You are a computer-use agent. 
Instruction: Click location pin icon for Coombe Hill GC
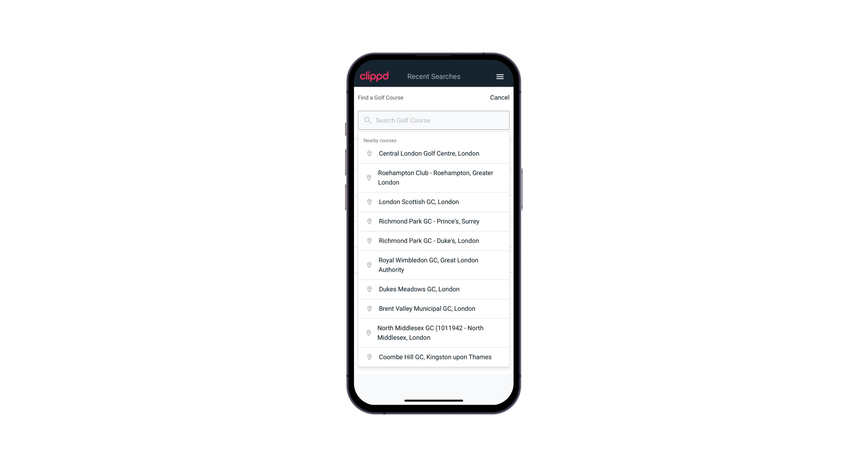pos(368,357)
